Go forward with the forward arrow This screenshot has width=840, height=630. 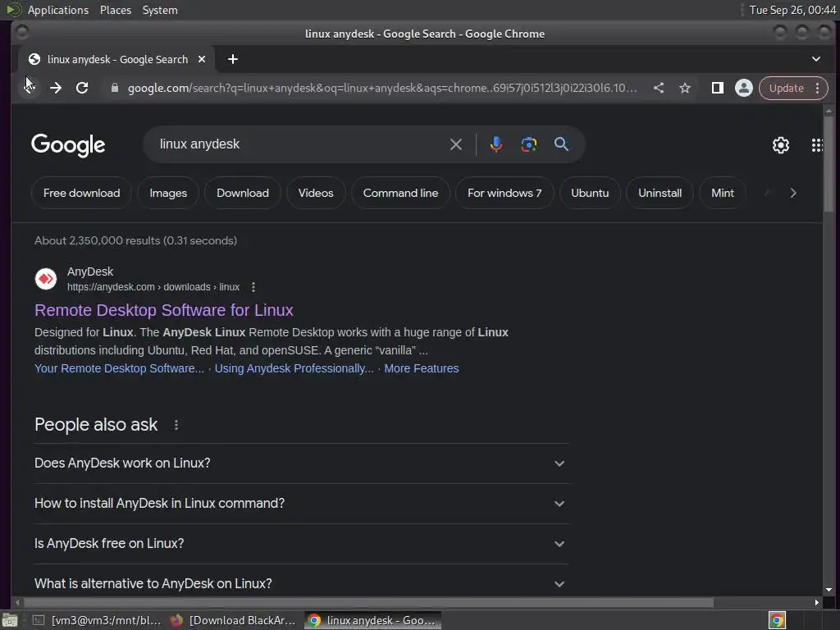pos(56,87)
